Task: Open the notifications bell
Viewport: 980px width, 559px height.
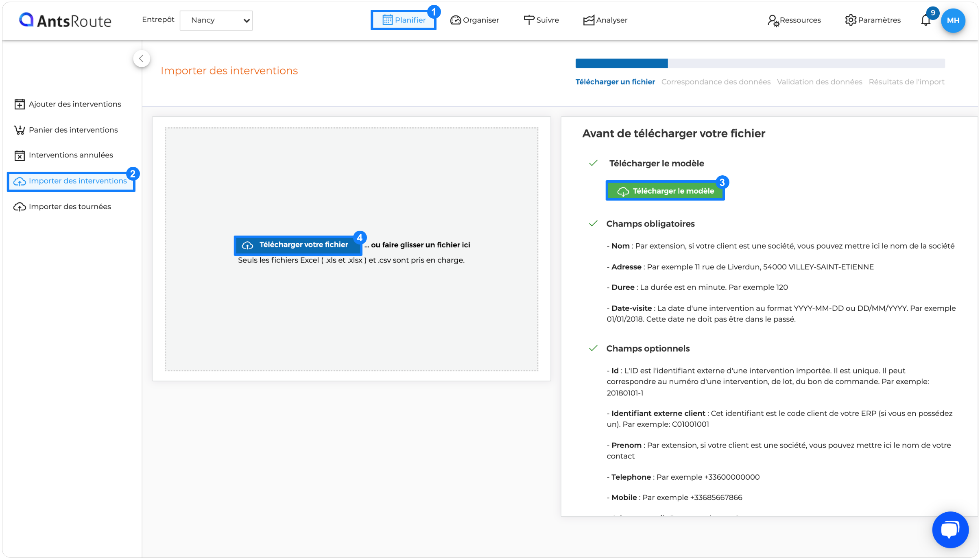Action: 926,20
